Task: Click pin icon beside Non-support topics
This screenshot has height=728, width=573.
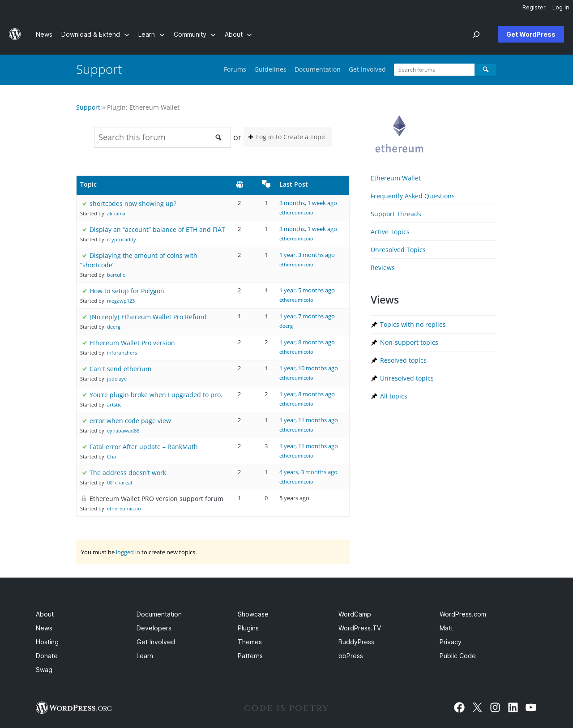Action: coord(374,343)
